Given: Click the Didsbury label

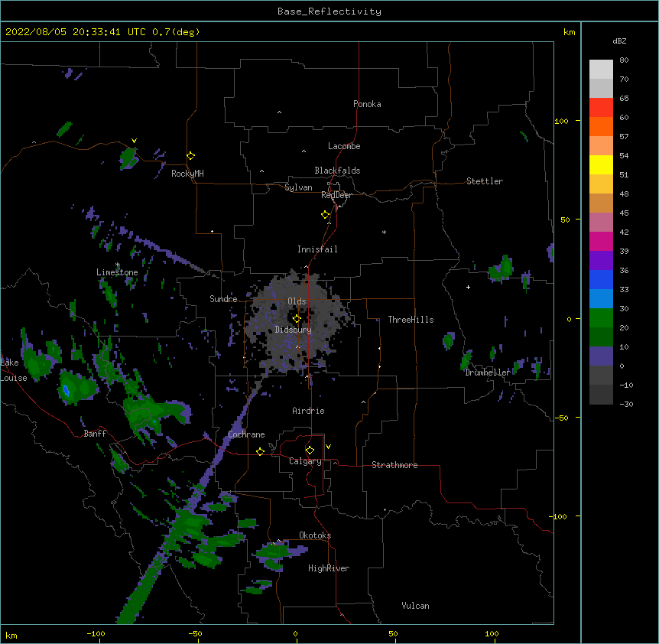Looking at the screenshot, I should click(294, 330).
